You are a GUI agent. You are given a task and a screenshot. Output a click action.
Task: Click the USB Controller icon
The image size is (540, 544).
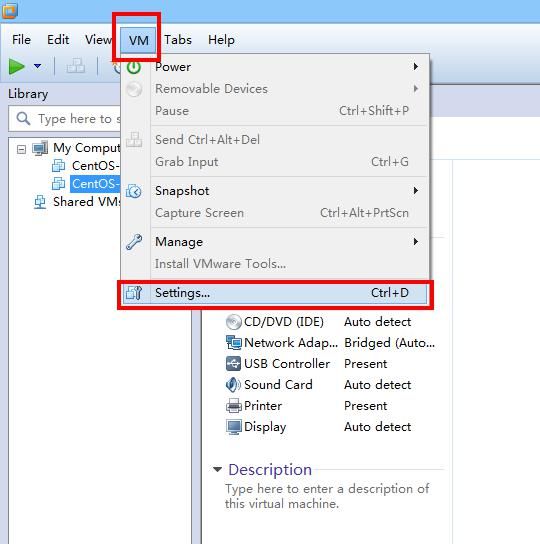[234, 364]
